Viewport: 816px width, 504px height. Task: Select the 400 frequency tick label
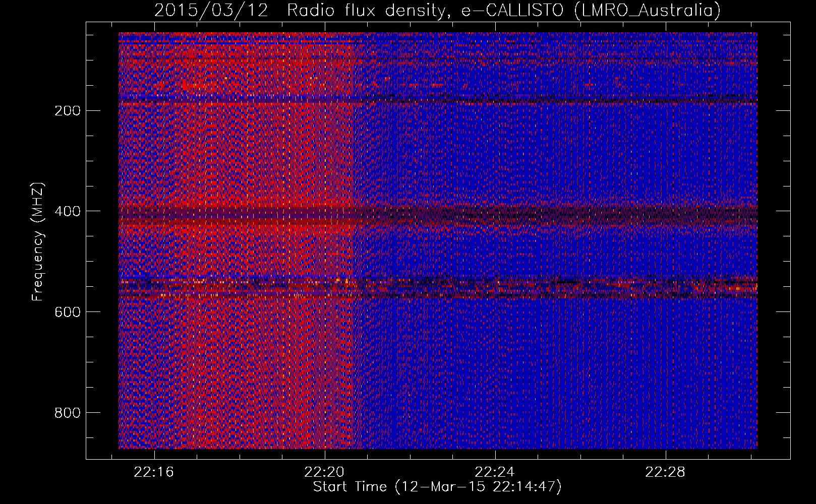67,211
